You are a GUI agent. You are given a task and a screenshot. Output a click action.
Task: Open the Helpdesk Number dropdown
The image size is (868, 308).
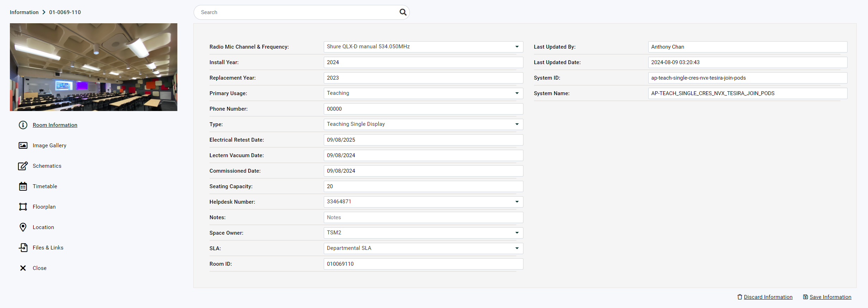[423, 202]
